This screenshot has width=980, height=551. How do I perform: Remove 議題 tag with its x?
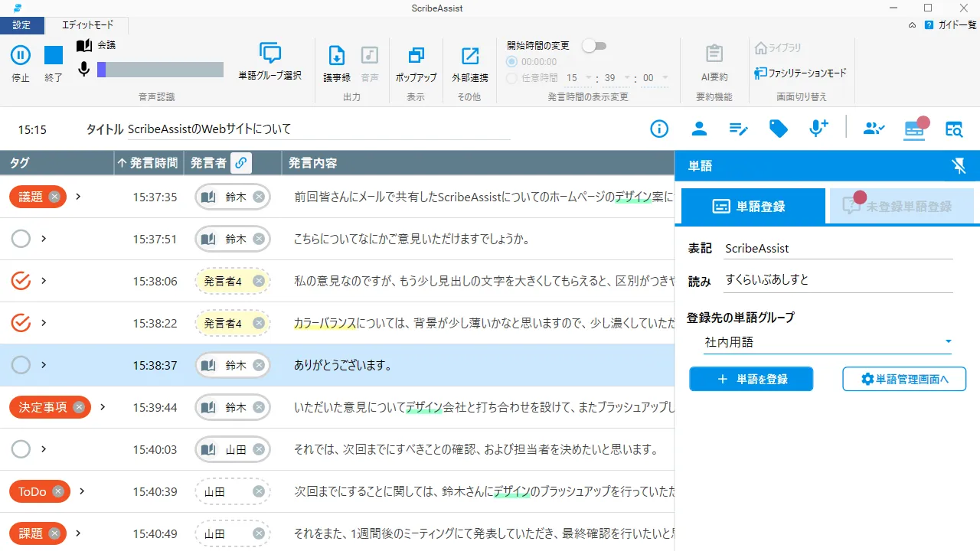coord(54,197)
